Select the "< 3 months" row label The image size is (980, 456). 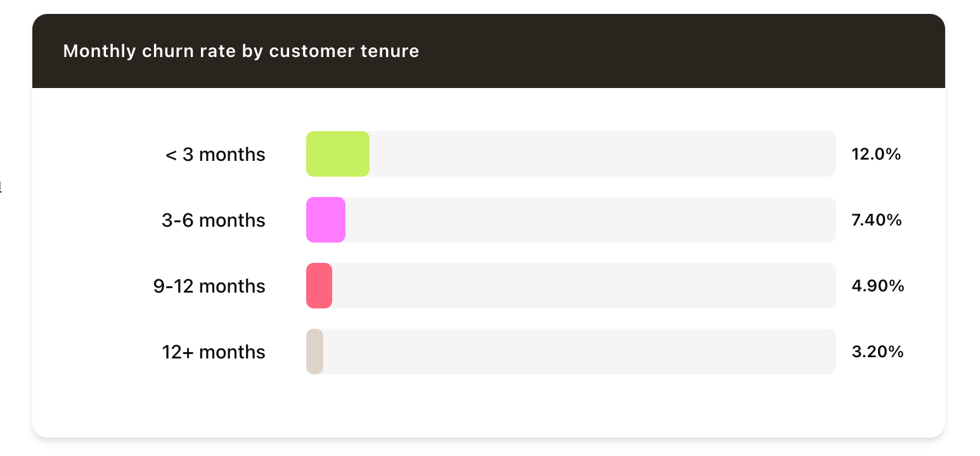pos(216,155)
